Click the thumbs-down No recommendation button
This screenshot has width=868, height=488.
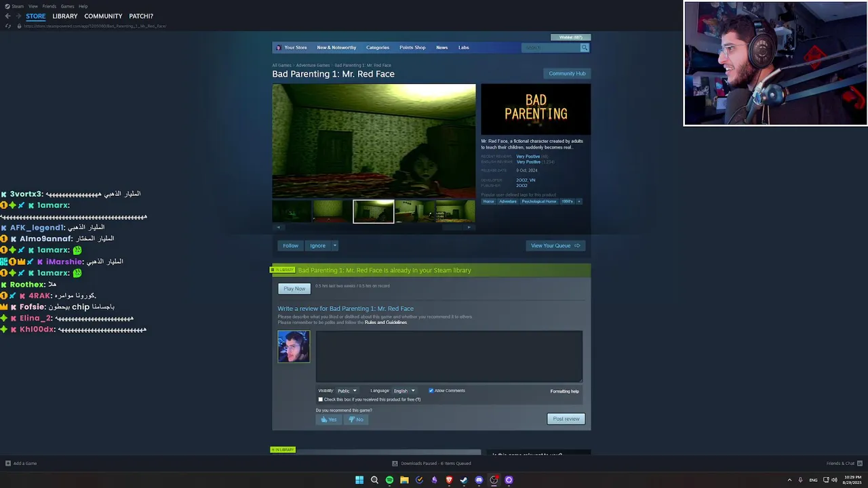pos(356,420)
